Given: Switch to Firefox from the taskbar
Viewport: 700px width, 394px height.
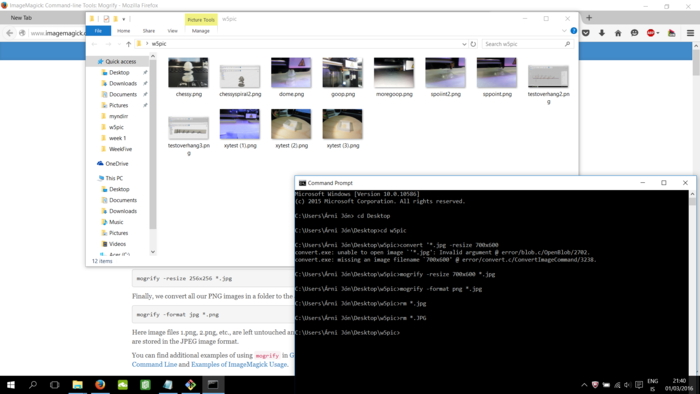Looking at the screenshot, I should point(100,385).
